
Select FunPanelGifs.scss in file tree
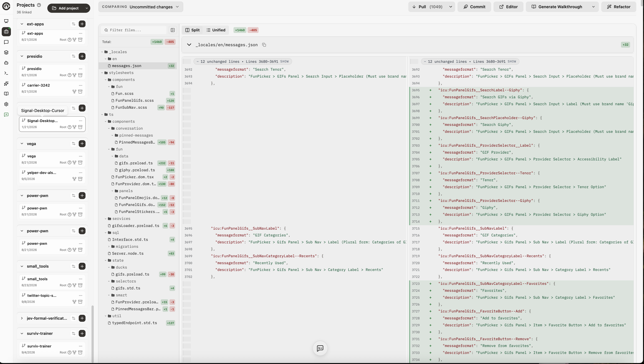click(x=138, y=100)
